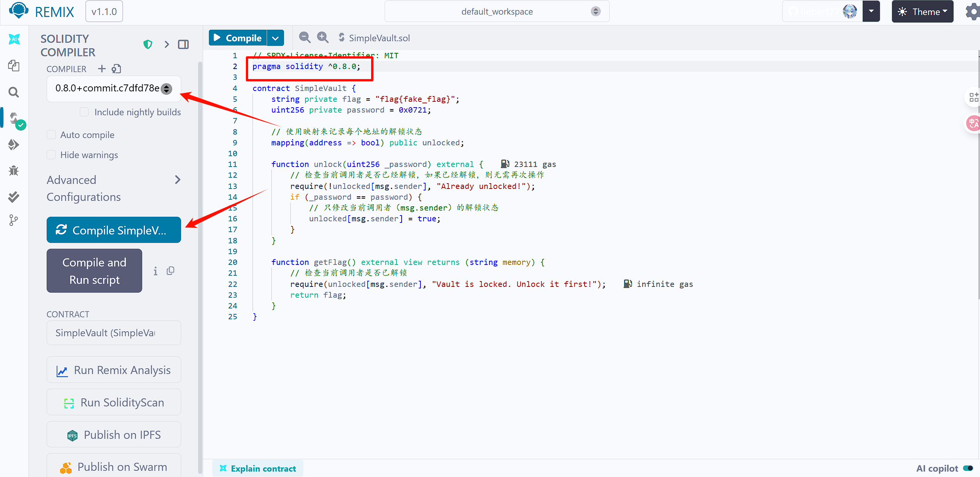The height and width of the screenshot is (477, 980).
Task: Click the RemixAI assistant icon
Action: click(x=14, y=39)
